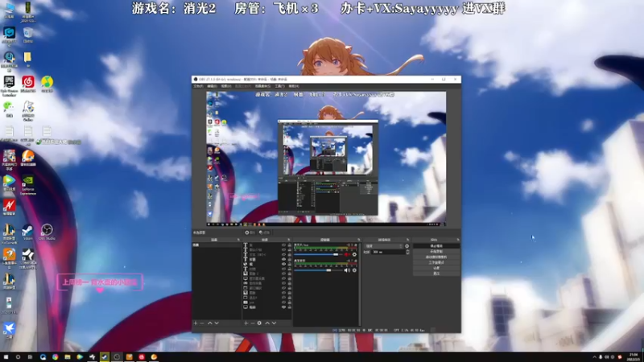Pop out the Controls dock header icon
This screenshot has height=362, width=644.
tap(458, 240)
